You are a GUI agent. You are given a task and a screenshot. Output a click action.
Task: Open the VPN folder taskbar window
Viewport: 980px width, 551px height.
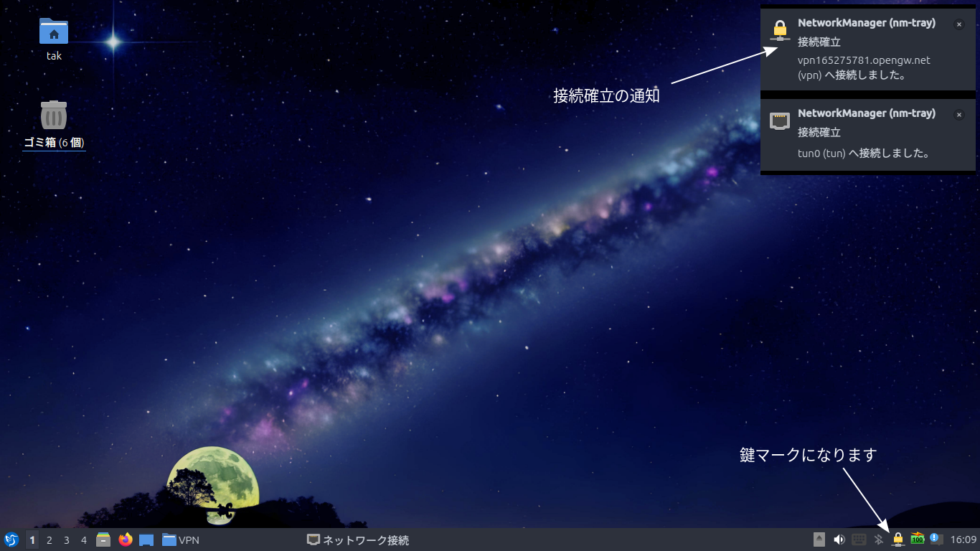pos(181,540)
